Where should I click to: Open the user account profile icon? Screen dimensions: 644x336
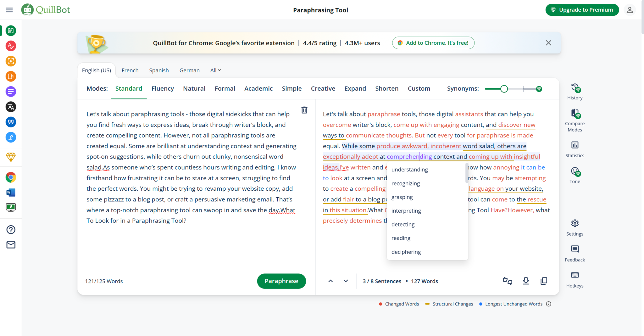coord(630,10)
